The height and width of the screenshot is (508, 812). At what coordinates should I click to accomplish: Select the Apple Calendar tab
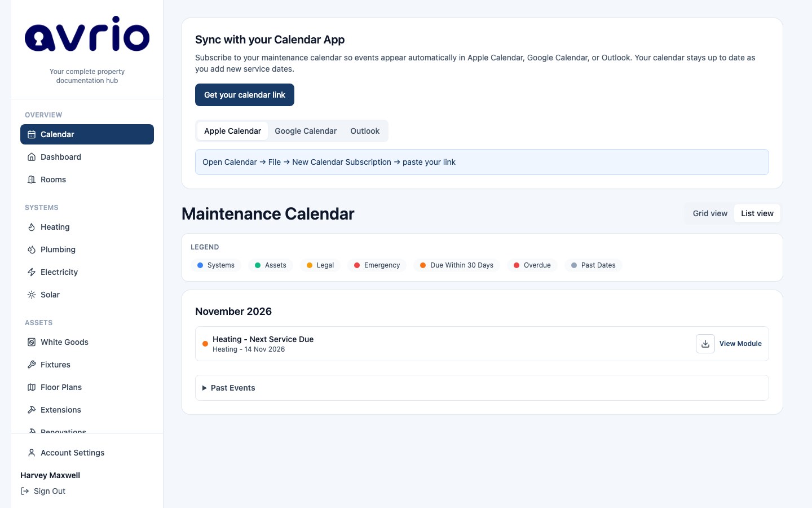(232, 131)
